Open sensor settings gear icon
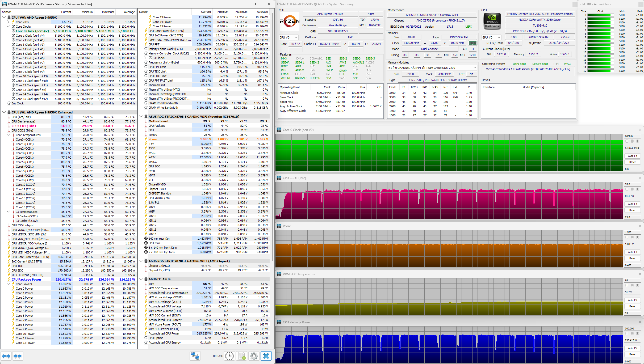Viewport: 644px width, 364px height. pos(254,356)
